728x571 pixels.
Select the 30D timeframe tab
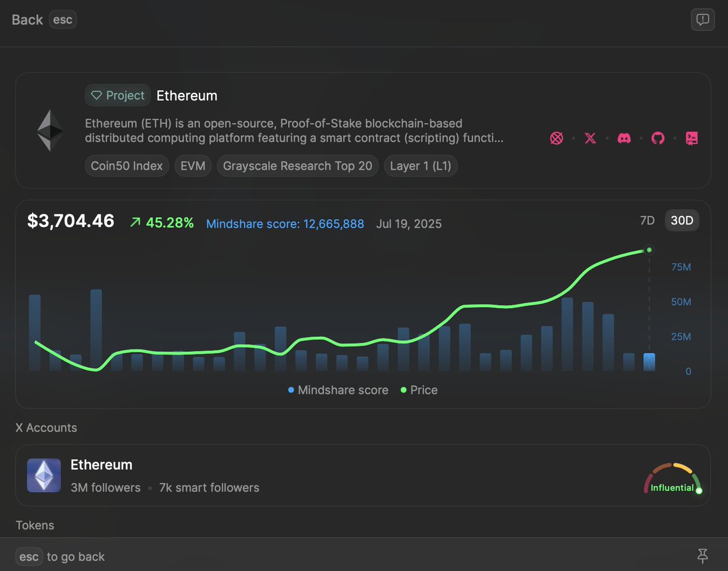click(681, 220)
